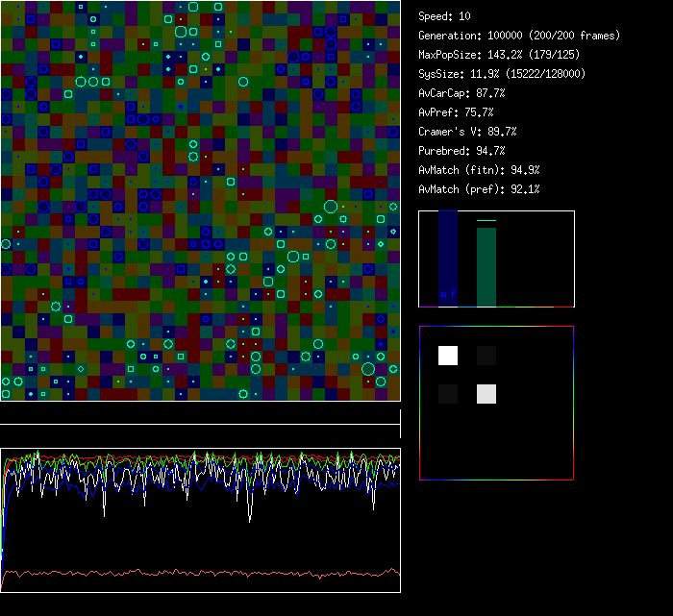Image resolution: width=673 pixels, height=616 pixels.
Task: Click the light gray lower-right matrix square
Action: click(x=486, y=394)
